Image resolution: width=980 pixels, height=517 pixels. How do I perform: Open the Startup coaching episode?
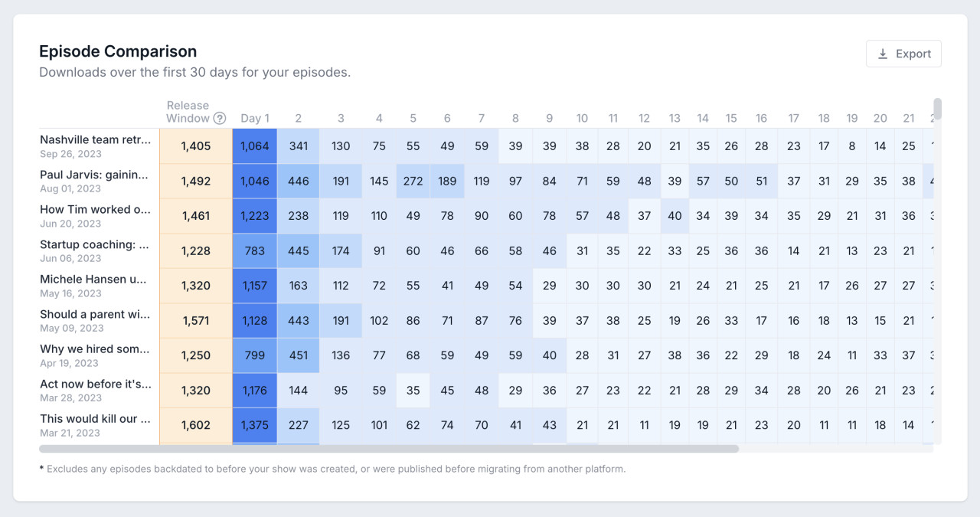[95, 244]
